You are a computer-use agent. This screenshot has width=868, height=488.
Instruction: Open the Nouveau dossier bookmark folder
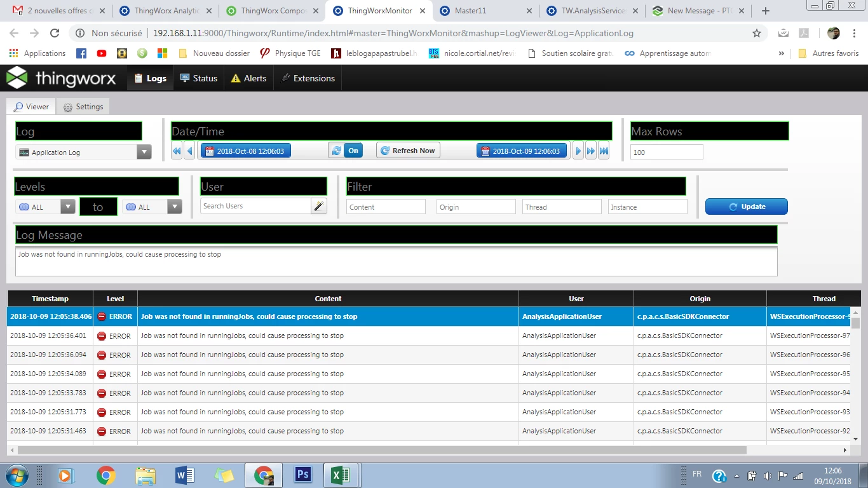(x=215, y=53)
